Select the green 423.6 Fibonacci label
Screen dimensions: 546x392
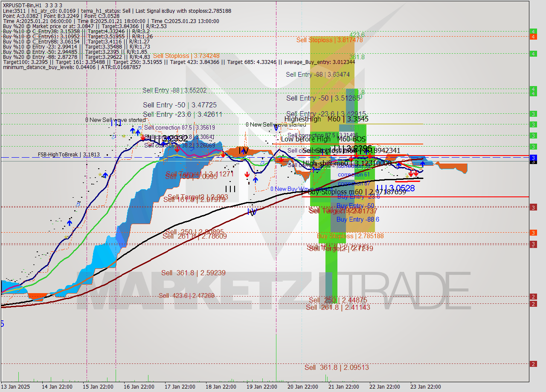point(357,35)
